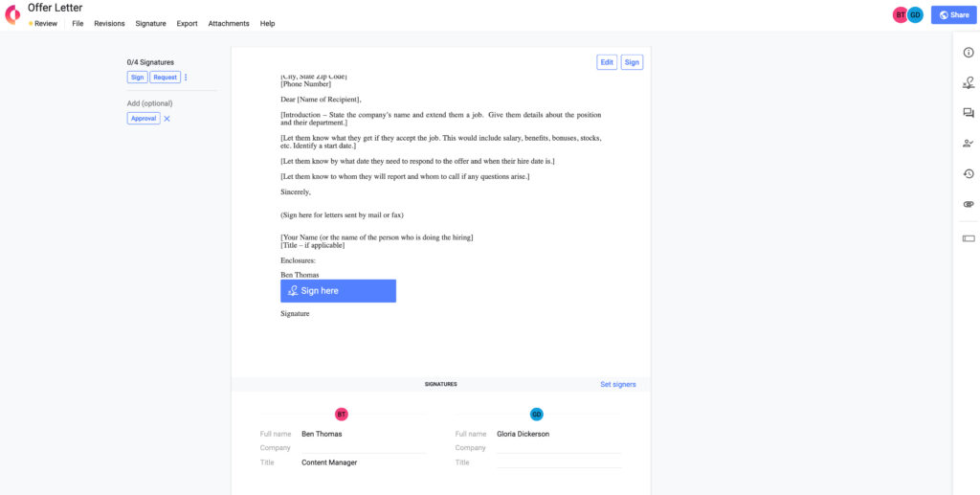Open the Revisions menu
This screenshot has width=980, height=495.
tap(109, 24)
